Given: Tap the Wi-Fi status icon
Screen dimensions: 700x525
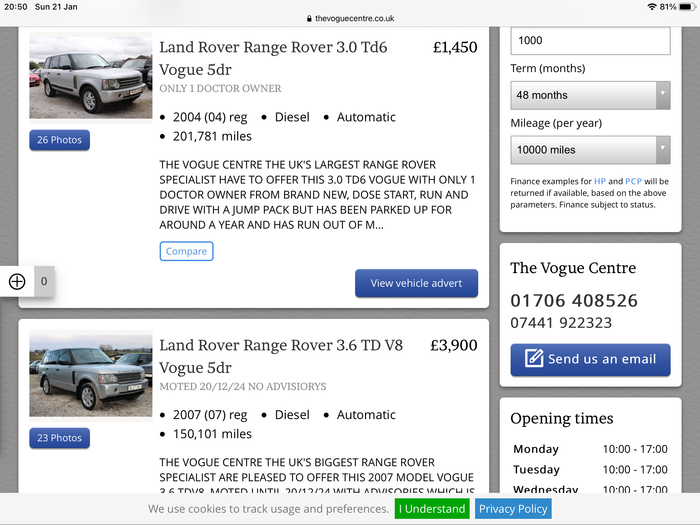Looking at the screenshot, I should [x=652, y=7].
